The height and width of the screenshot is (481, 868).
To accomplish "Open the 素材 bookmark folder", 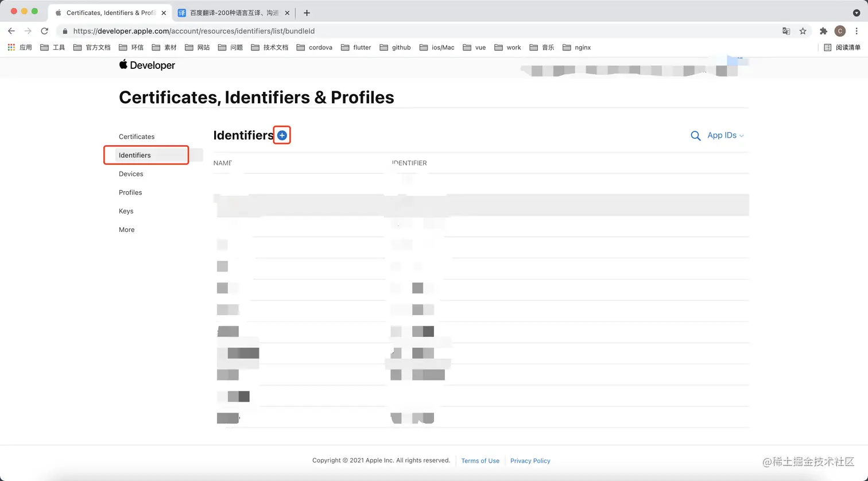I will click(x=164, y=48).
